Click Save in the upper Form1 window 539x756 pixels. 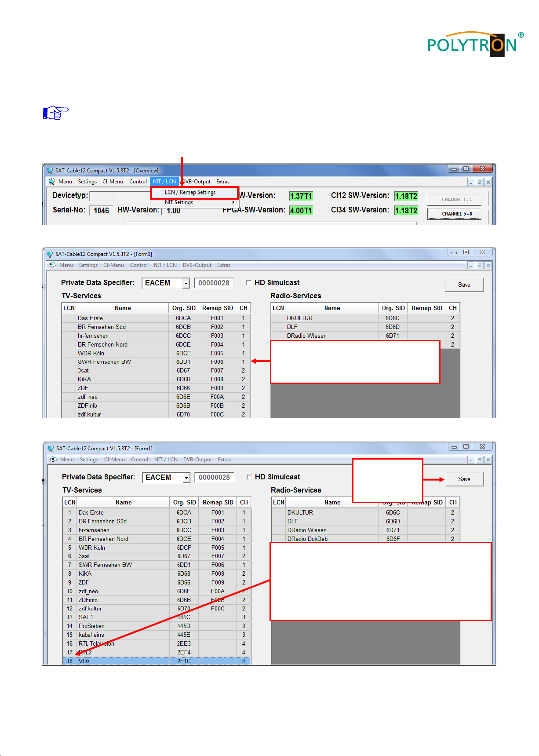tap(464, 285)
